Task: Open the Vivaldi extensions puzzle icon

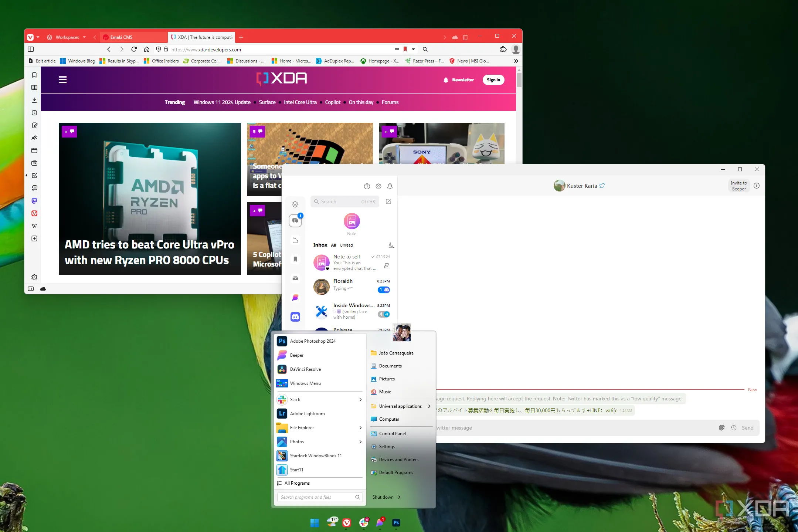Action: tap(503, 49)
